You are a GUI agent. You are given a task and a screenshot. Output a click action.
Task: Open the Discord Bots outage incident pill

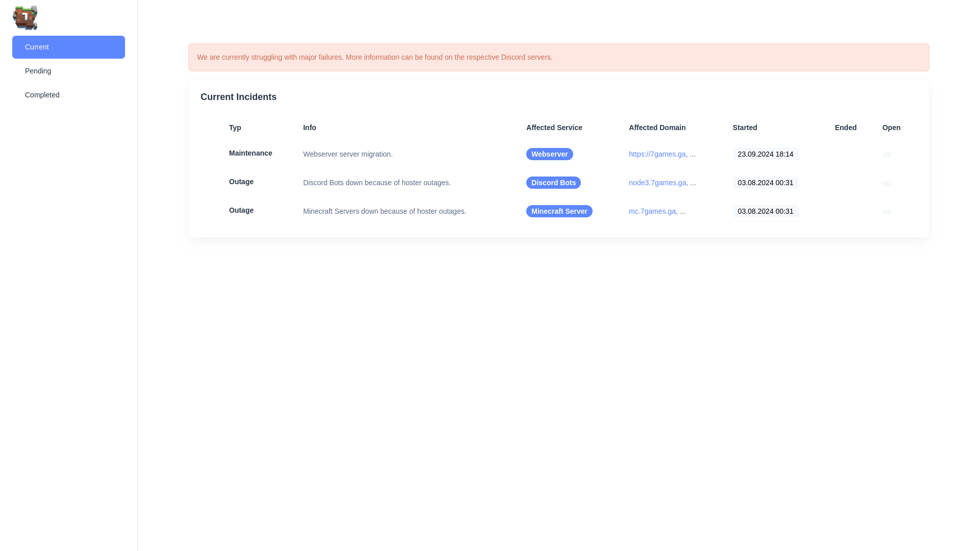click(887, 183)
